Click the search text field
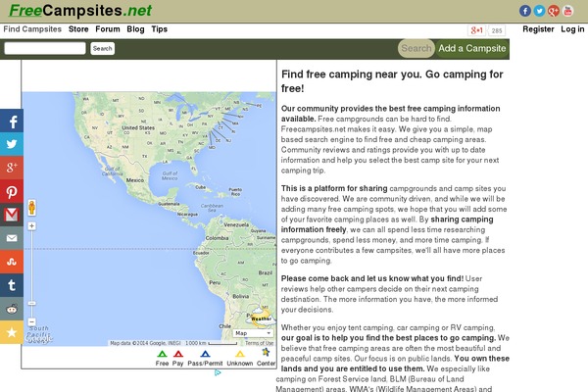The width and height of the screenshot is (588, 392). click(45, 48)
